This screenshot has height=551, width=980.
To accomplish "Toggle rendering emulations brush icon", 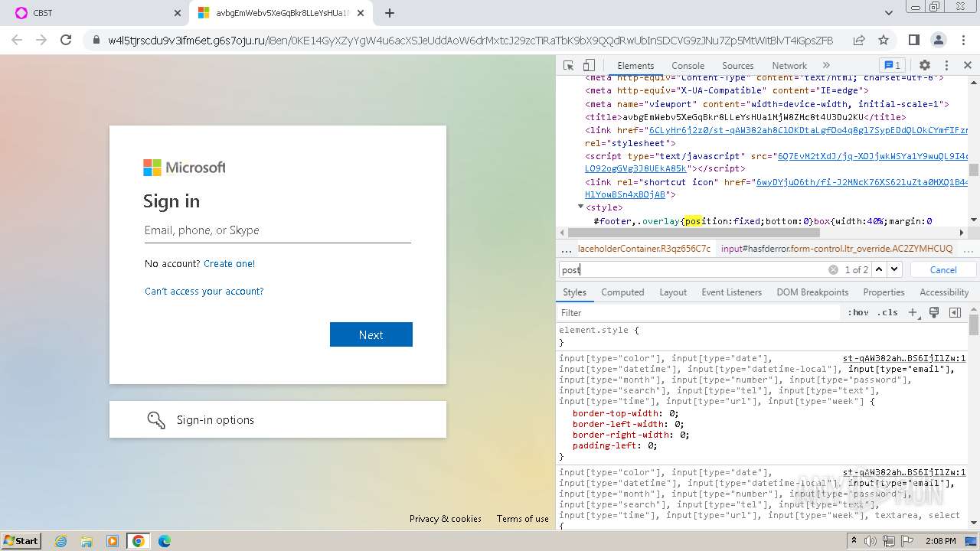I will point(934,312).
